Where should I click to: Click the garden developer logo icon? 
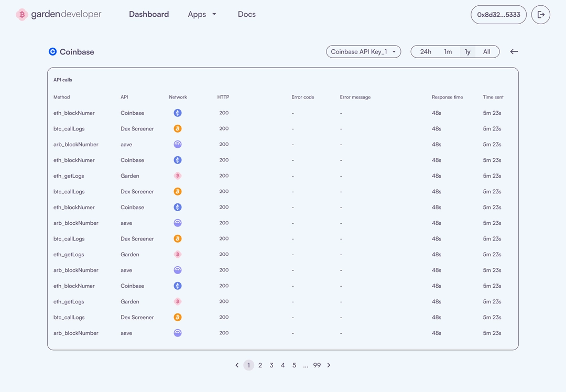point(22,15)
